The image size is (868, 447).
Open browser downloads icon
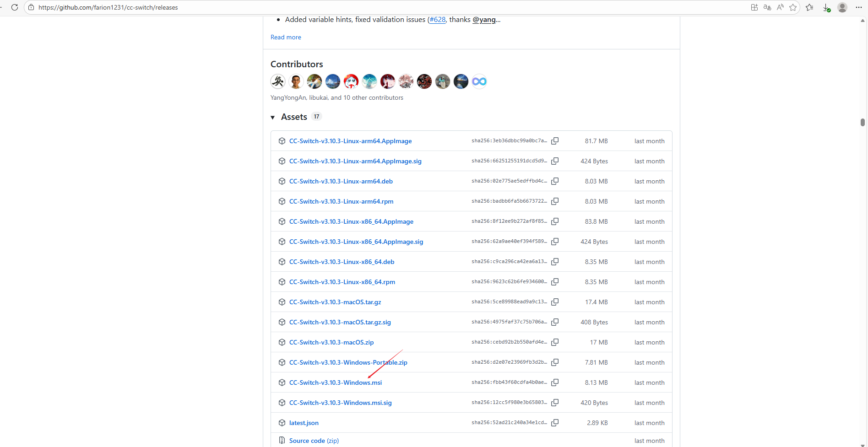point(826,7)
